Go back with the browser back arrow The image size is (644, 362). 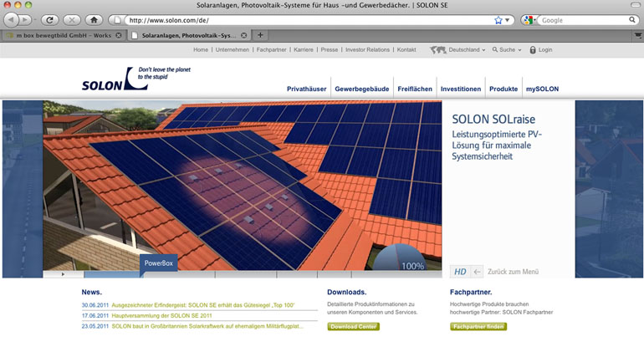tap(12, 20)
